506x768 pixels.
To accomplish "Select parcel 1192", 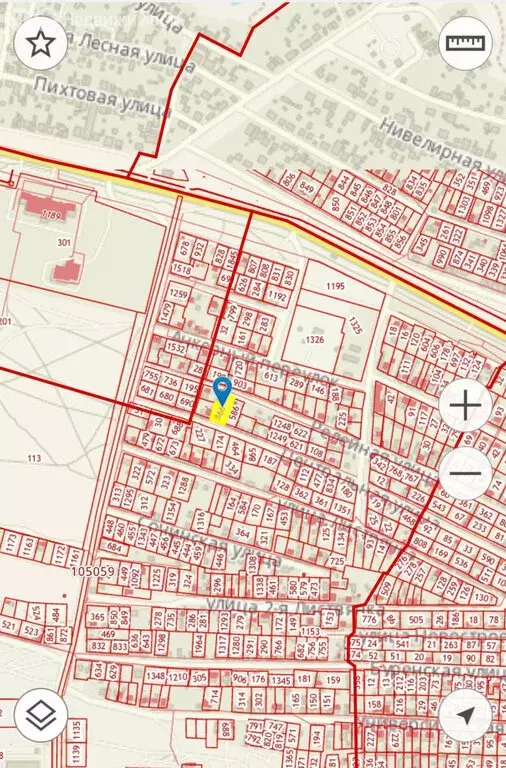I will tap(277, 296).
